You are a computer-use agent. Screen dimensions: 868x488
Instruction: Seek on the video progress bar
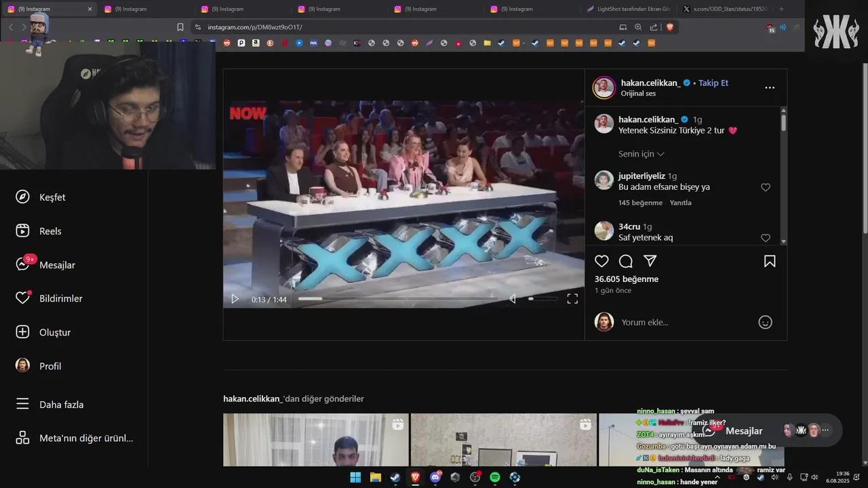click(397, 299)
